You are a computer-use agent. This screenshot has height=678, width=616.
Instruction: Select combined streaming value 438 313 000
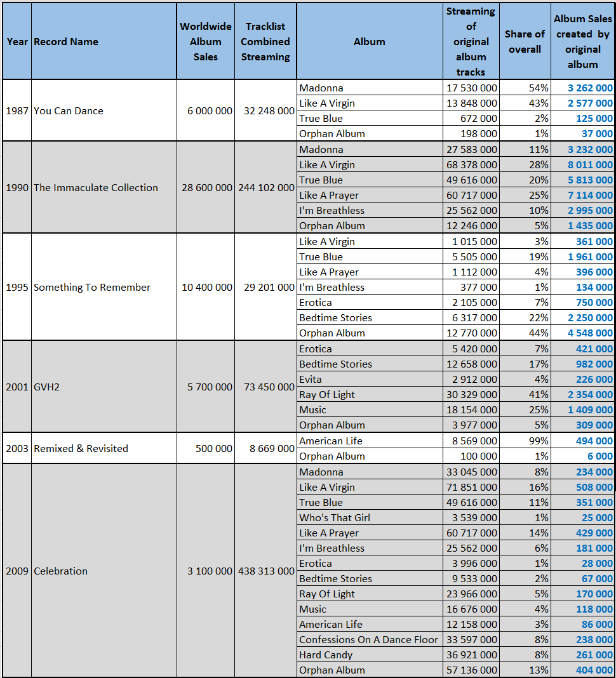(267, 571)
